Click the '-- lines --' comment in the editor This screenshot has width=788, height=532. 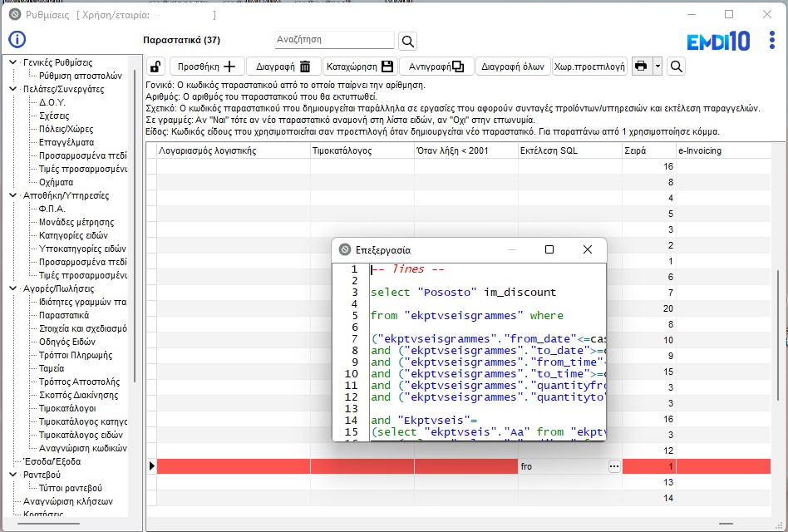[x=407, y=269]
